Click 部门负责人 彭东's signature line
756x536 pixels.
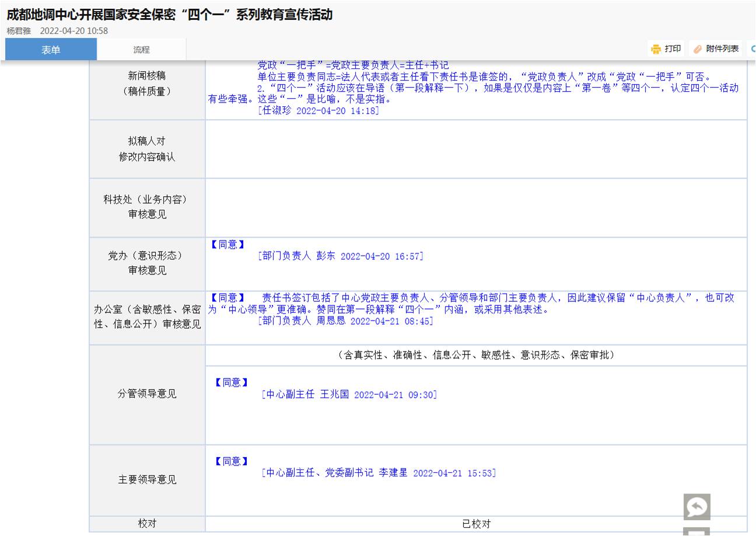pyautogui.click(x=340, y=256)
